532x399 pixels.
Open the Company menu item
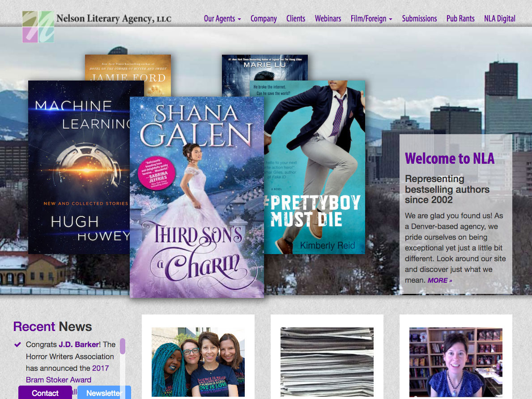[264, 19]
